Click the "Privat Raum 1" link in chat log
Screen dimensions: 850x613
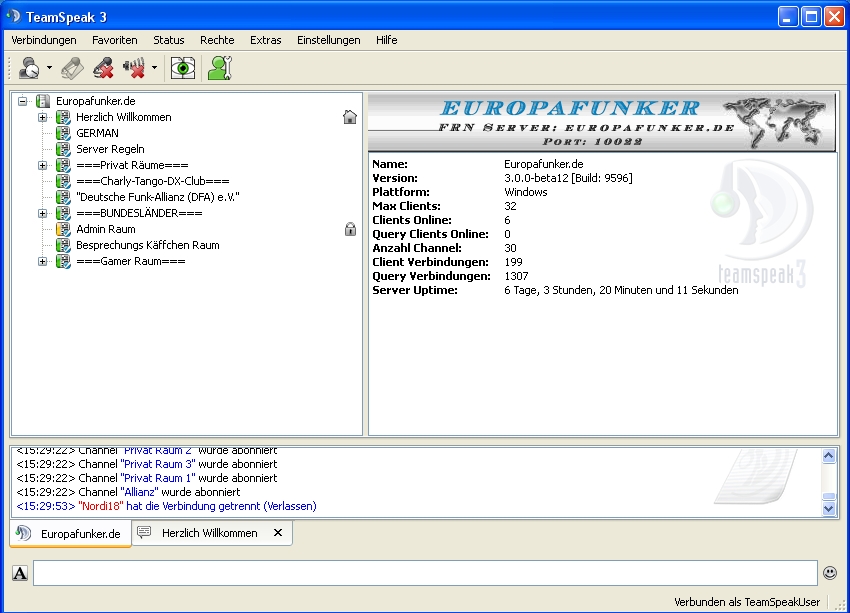pos(158,479)
